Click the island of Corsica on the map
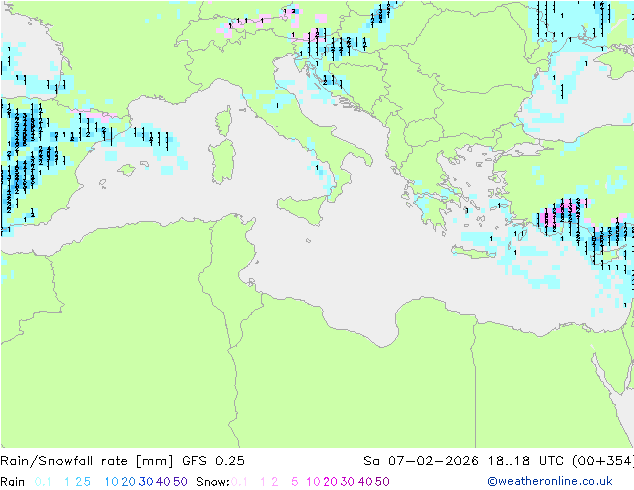This screenshot has width=634, height=490. [x=223, y=121]
